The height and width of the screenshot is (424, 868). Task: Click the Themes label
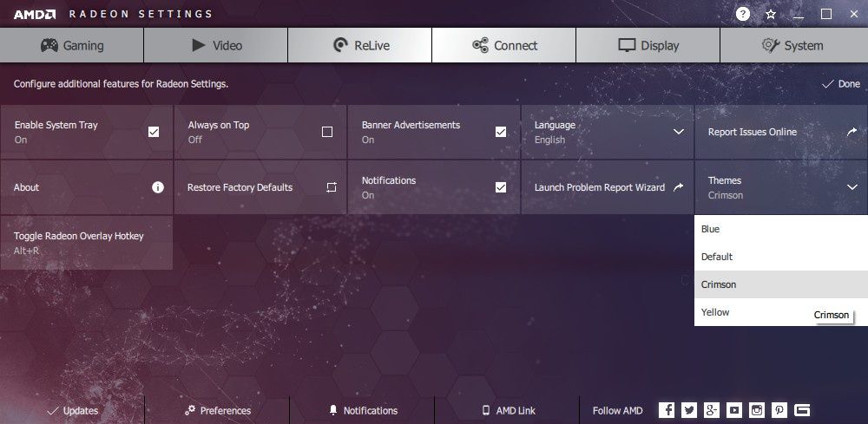725,180
